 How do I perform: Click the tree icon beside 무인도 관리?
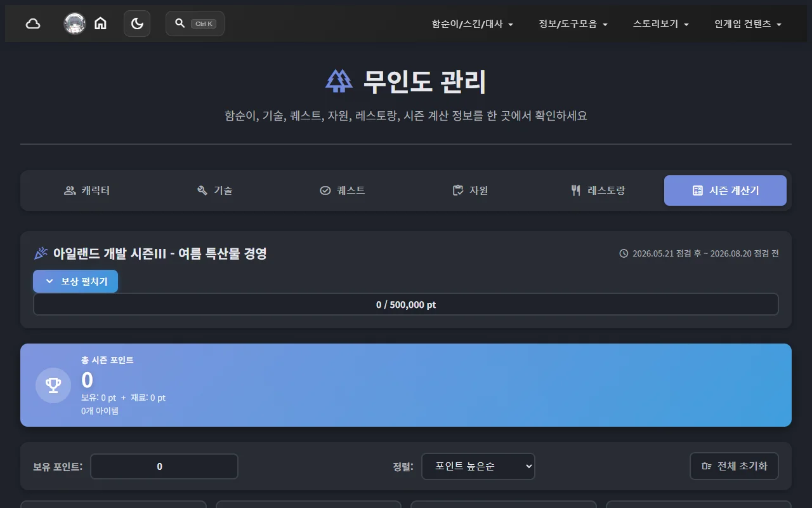click(339, 81)
